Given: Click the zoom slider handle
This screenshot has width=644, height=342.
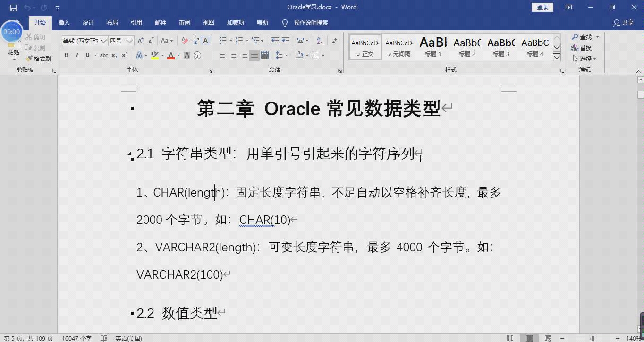Looking at the screenshot, I should point(593,338).
